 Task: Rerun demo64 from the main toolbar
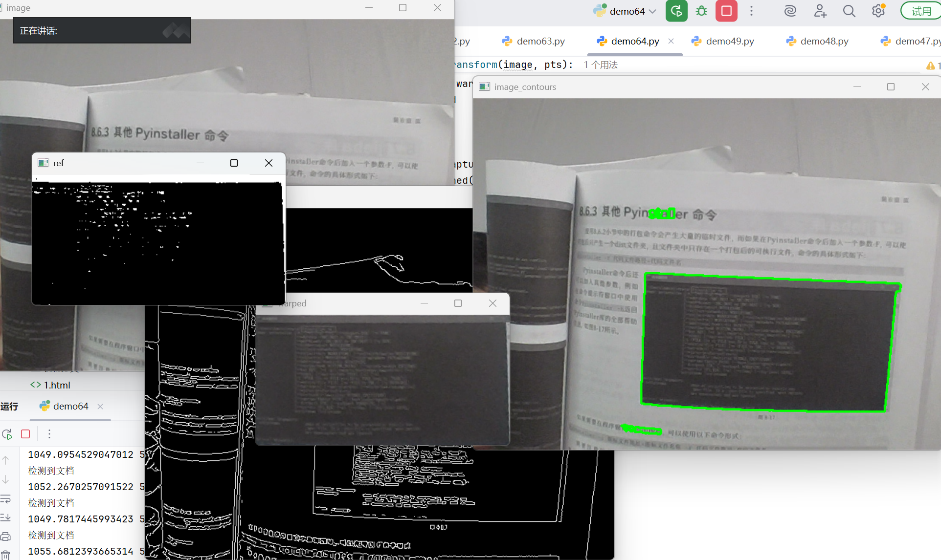click(676, 11)
